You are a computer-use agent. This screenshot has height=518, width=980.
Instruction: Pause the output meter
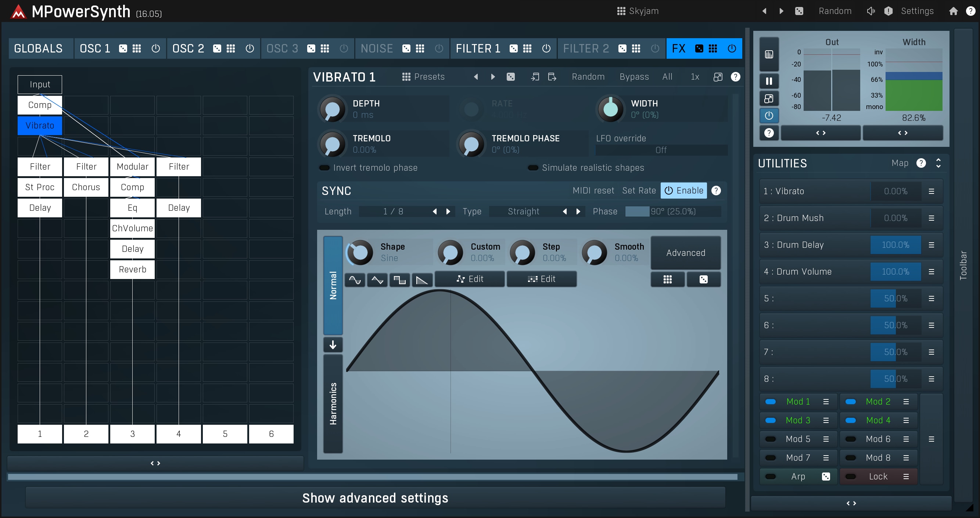[x=769, y=81]
